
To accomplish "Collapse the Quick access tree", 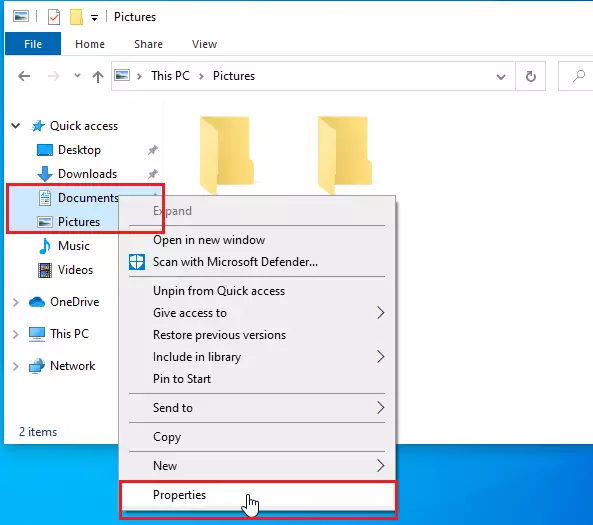I will click(16, 126).
